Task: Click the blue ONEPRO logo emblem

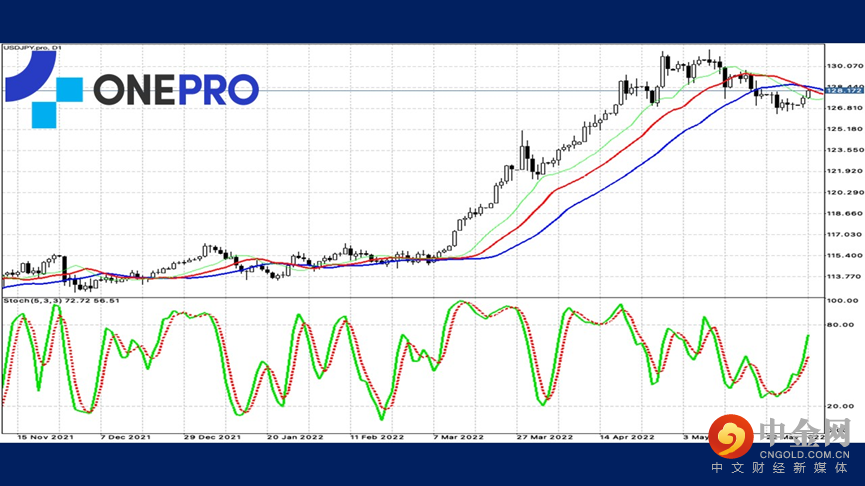Action: coord(44,89)
